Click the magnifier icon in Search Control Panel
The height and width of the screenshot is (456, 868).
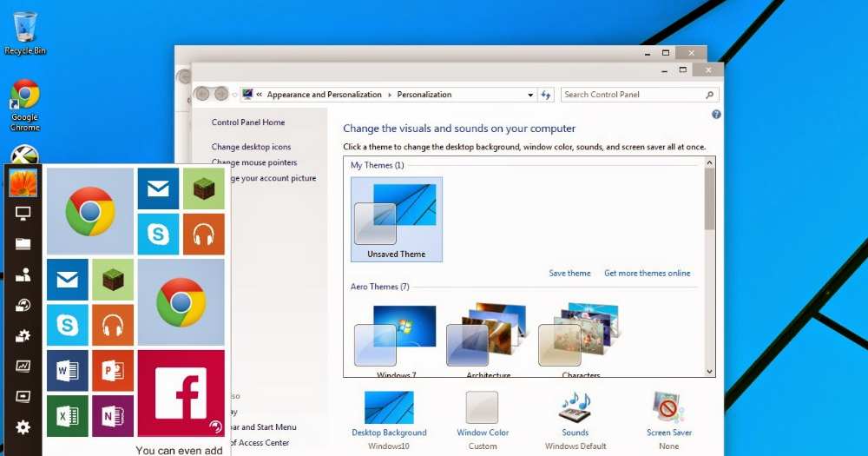[x=710, y=95]
